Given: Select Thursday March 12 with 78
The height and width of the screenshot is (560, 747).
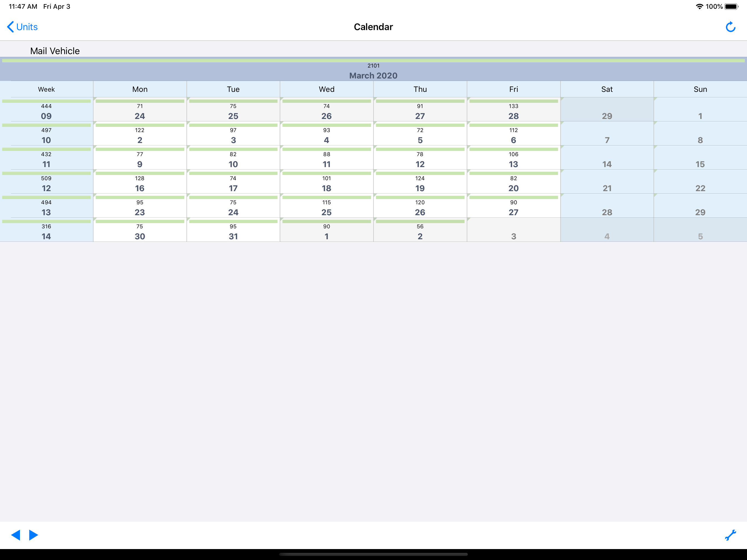Looking at the screenshot, I should coord(420,158).
